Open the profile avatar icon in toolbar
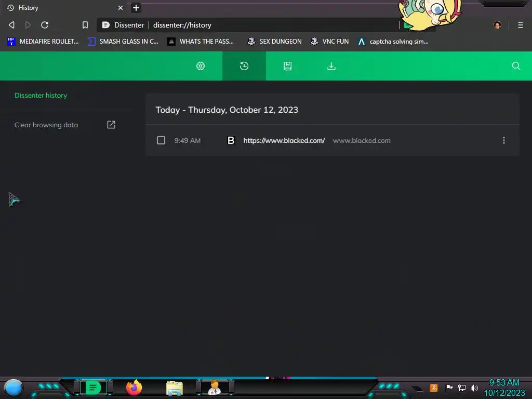Viewport: 532px width, 399px height. tap(497, 25)
